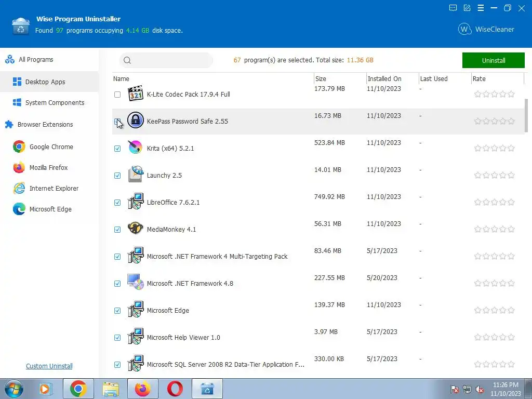
Task: Click the Launchy program icon
Action: pos(136,175)
